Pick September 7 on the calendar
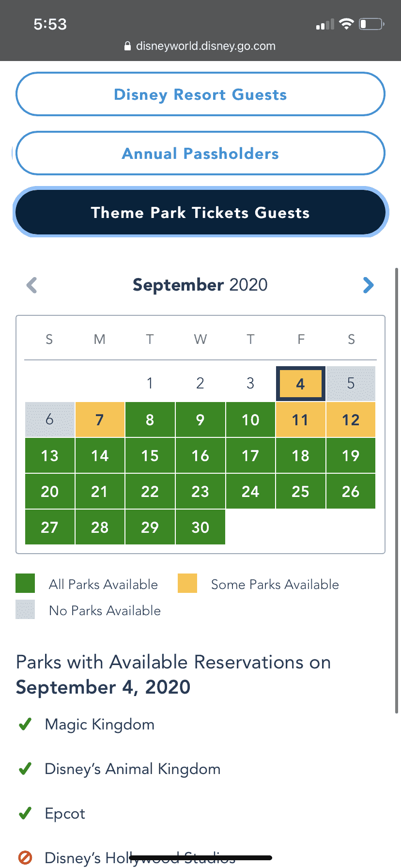 (x=100, y=419)
